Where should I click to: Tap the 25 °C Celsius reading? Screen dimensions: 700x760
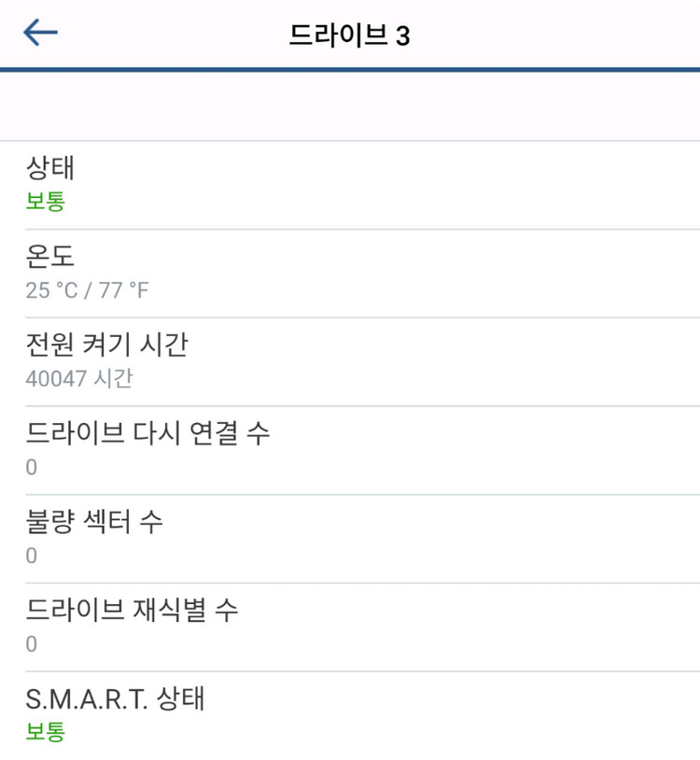coord(51,290)
